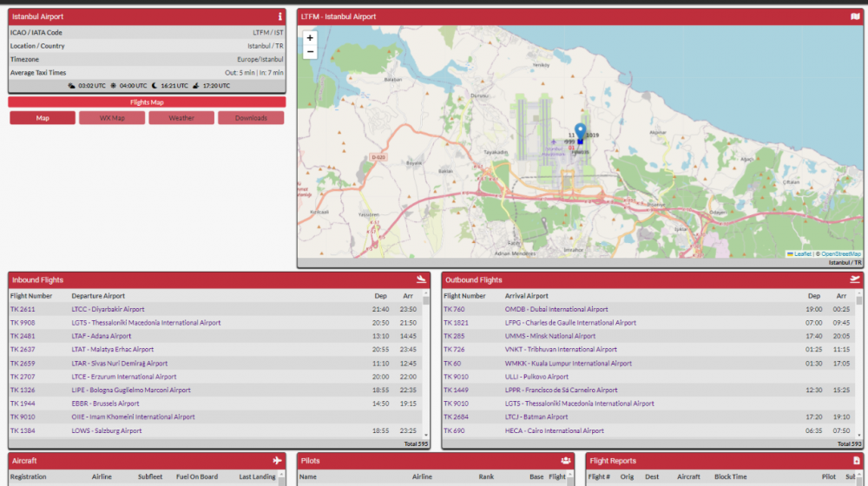The image size is (868, 486).
Task: Open the Weather tab
Action: coord(181,118)
